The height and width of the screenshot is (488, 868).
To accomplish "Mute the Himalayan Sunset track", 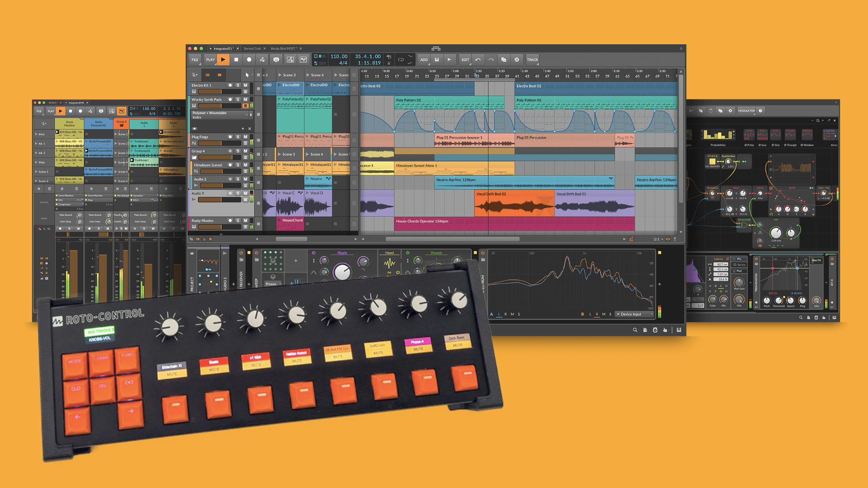I will click(245, 165).
